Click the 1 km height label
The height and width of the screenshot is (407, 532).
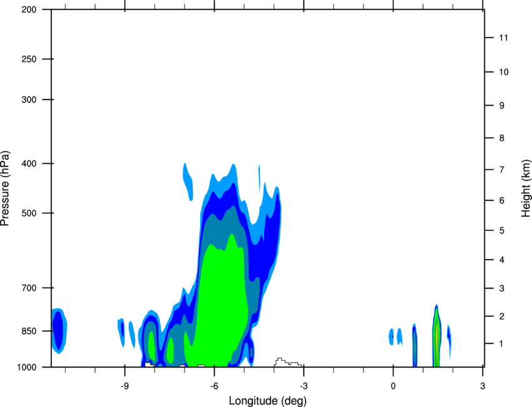coord(502,344)
